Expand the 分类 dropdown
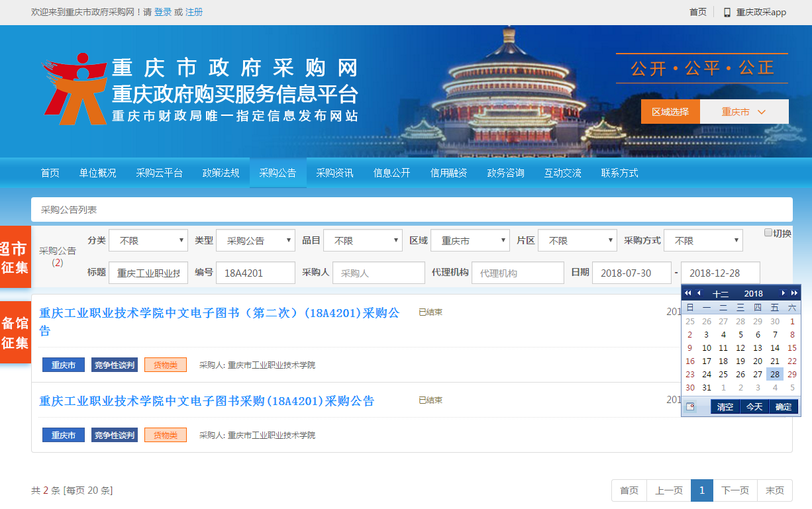812x509 pixels. (x=148, y=241)
